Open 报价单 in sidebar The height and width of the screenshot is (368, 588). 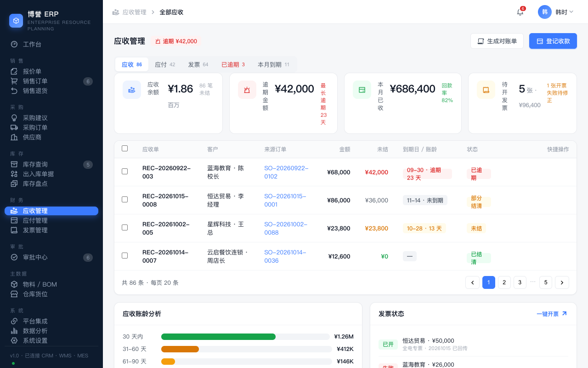click(51, 71)
